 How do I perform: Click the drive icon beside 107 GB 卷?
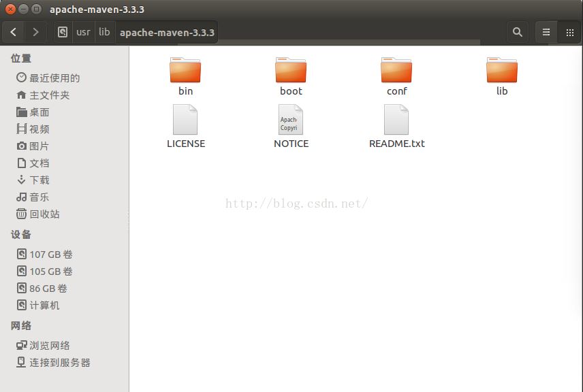point(22,254)
